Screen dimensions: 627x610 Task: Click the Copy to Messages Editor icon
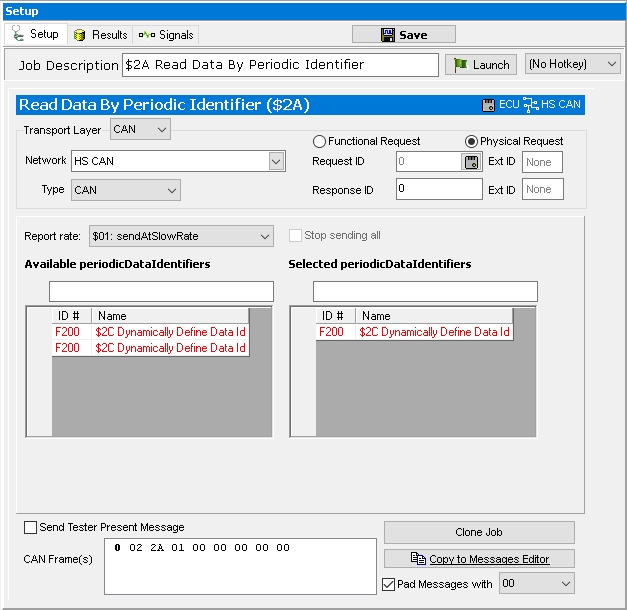click(x=418, y=559)
